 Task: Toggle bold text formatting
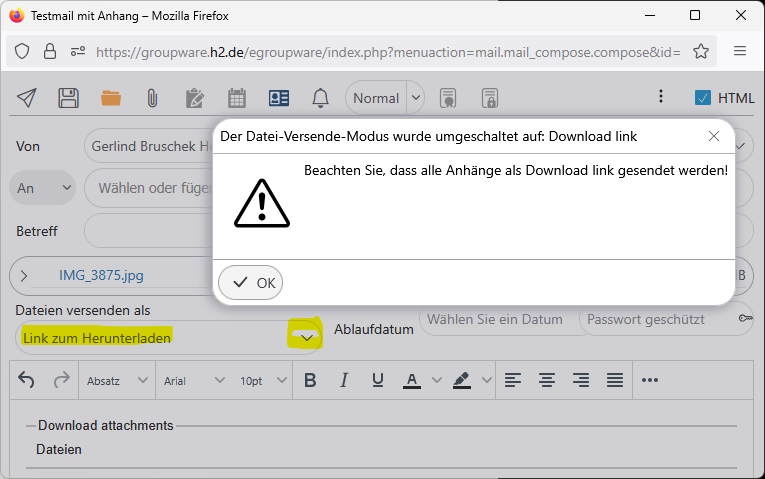310,380
